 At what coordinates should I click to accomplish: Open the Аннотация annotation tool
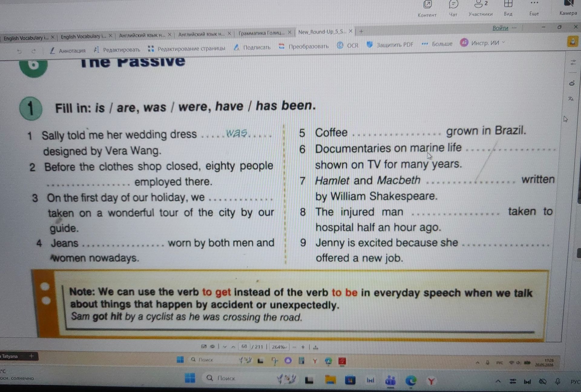pyautogui.click(x=67, y=51)
